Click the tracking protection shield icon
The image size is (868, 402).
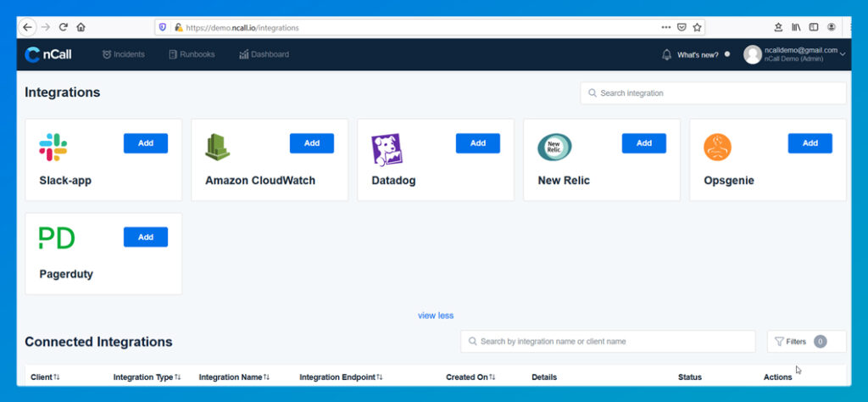(163, 27)
